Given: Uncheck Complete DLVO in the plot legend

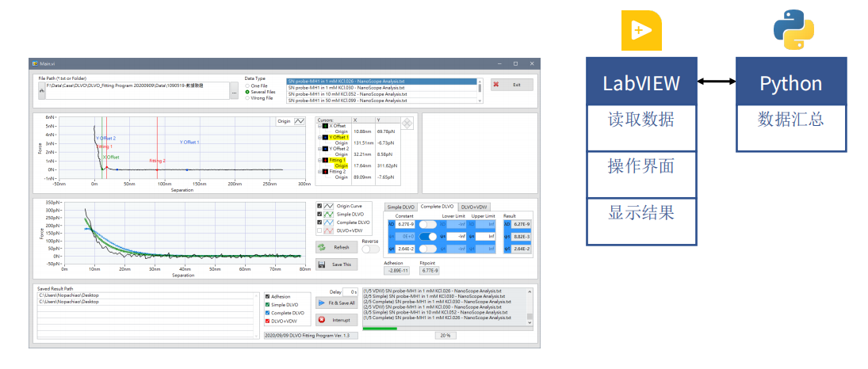Looking at the screenshot, I should pos(319,223).
